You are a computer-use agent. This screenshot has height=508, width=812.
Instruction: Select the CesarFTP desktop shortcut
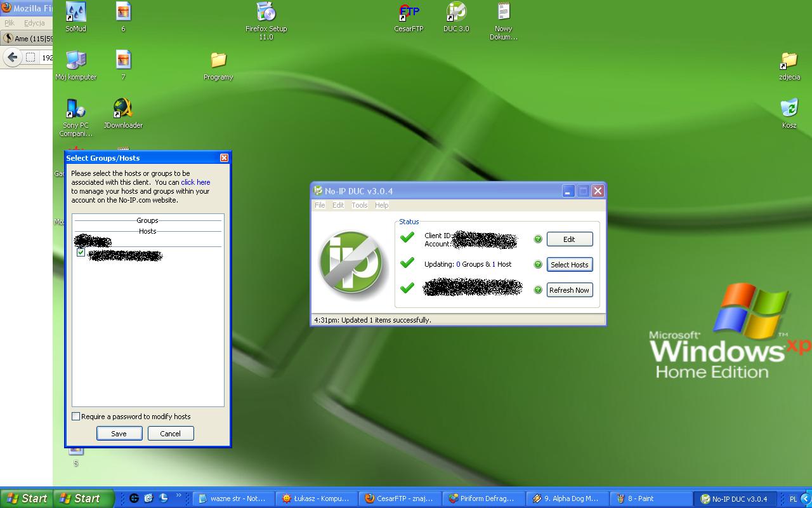click(409, 17)
